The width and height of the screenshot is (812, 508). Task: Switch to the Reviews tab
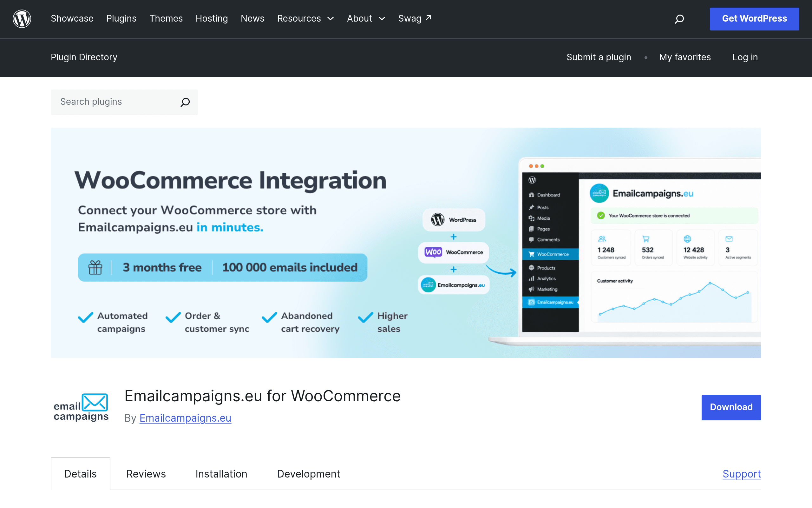point(146,474)
